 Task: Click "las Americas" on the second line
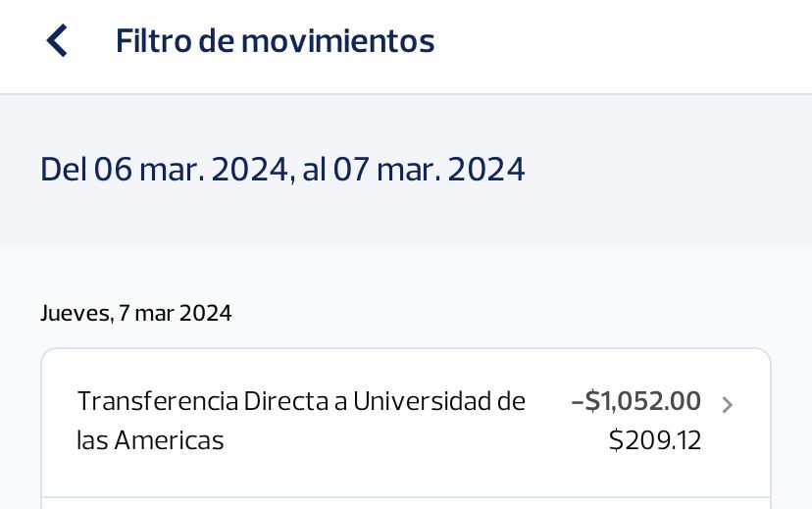(x=150, y=440)
